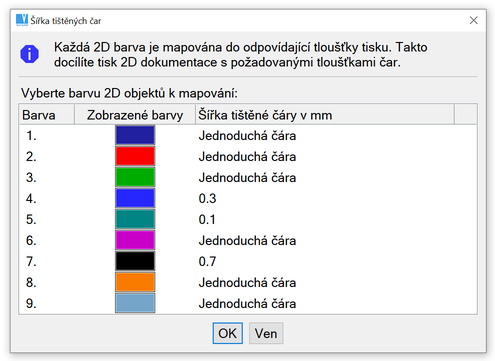
Task: Click the 0.3 line width value
Action: tap(207, 199)
